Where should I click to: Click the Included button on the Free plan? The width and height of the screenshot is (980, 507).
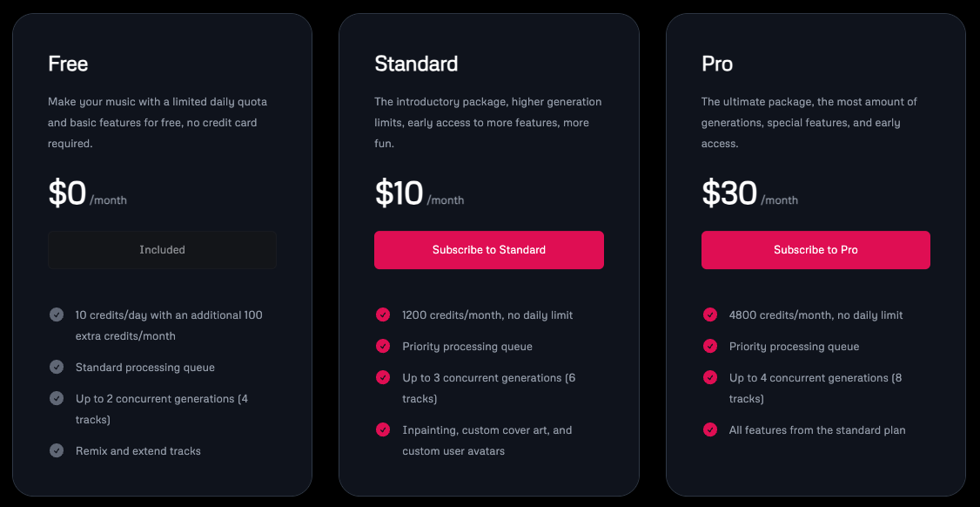pyautogui.click(x=162, y=250)
